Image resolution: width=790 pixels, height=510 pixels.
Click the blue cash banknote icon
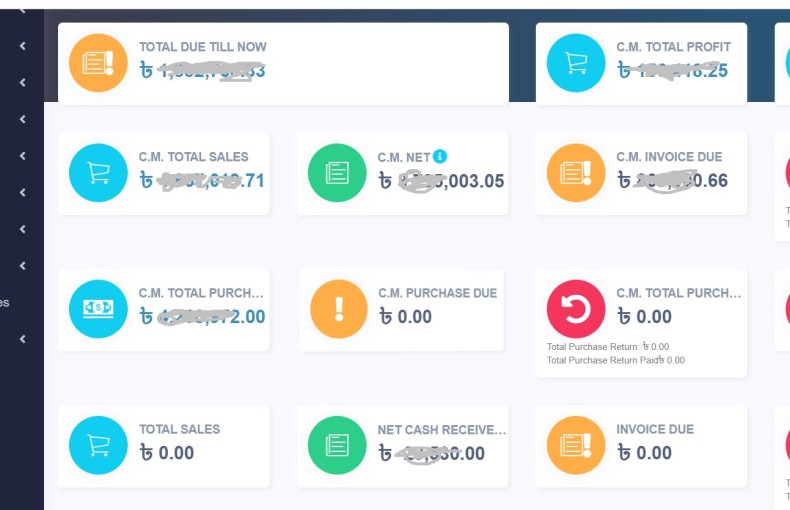click(x=98, y=309)
